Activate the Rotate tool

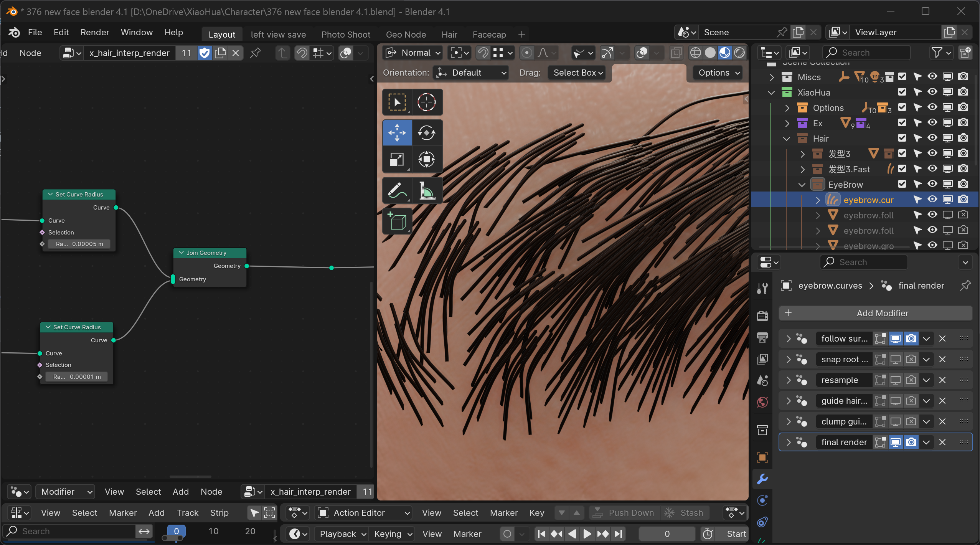coord(427,133)
